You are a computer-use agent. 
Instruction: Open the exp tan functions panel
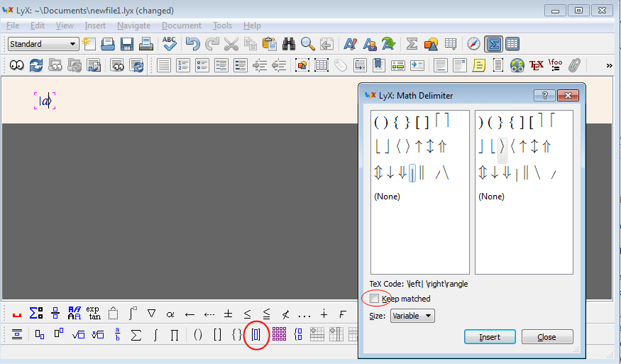coord(93,313)
